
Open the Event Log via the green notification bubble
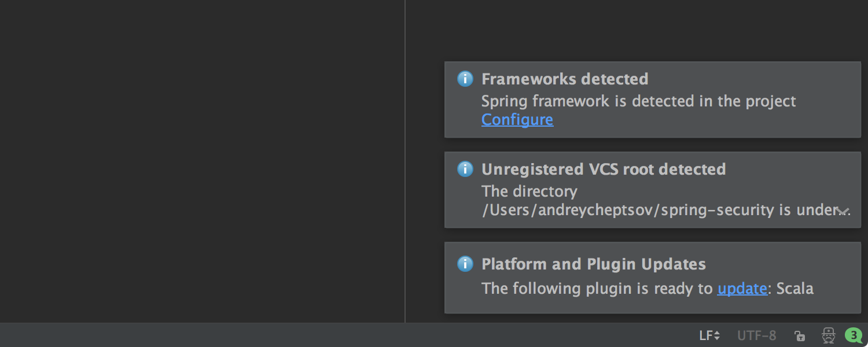tap(853, 335)
